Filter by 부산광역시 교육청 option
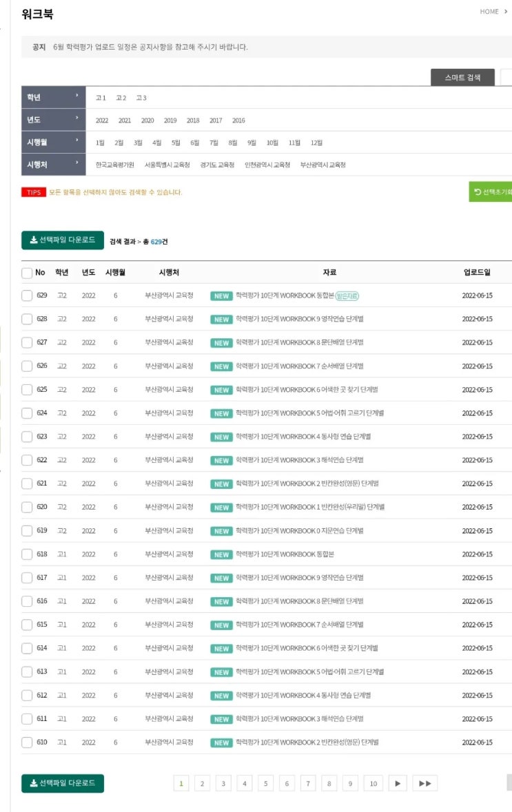The height and width of the screenshot is (812, 512). click(x=323, y=165)
